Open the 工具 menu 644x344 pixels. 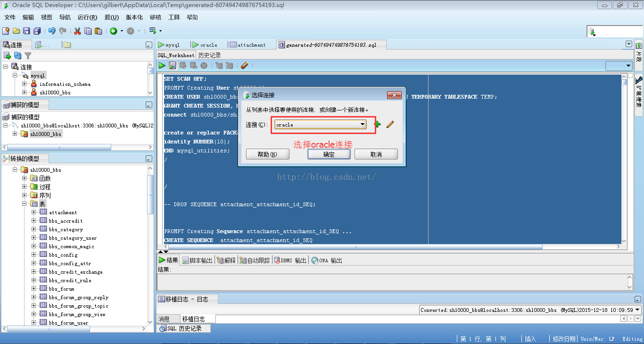174,17
